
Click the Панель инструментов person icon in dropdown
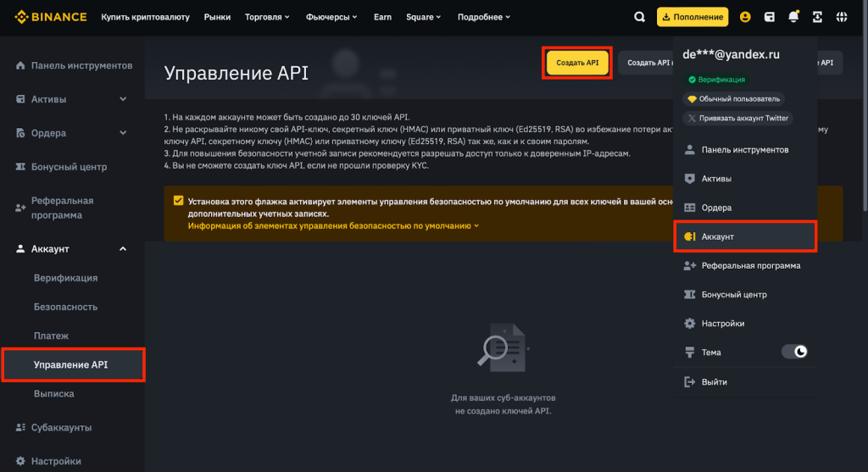(x=690, y=149)
